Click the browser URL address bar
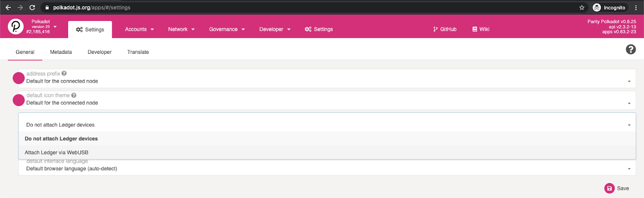This screenshot has width=644, height=198. tap(310, 8)
